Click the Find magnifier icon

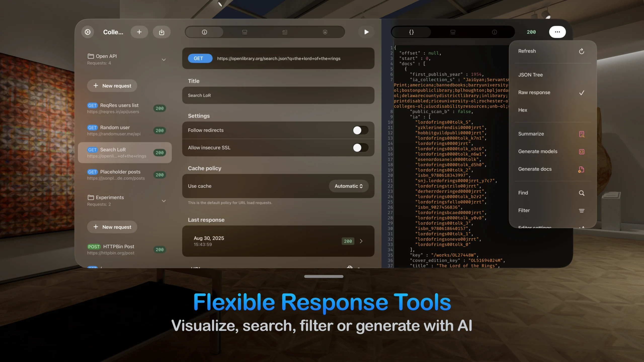click(581, 193)
